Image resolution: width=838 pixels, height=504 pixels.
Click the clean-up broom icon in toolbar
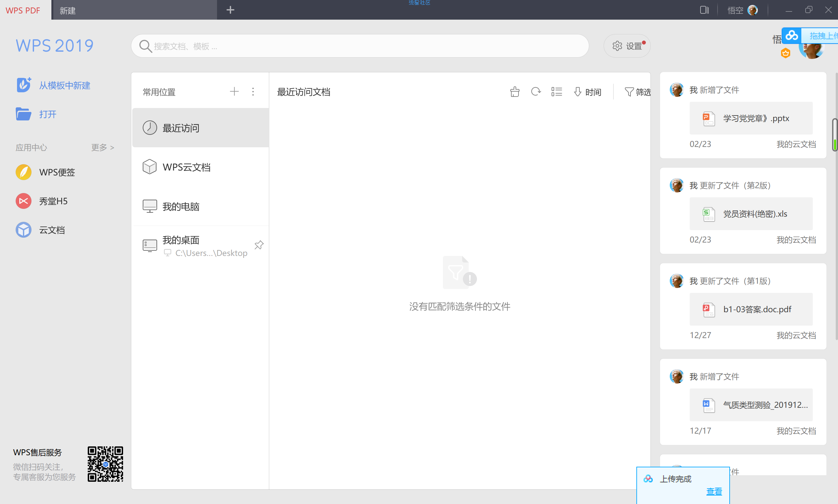(x=515, y=92)
